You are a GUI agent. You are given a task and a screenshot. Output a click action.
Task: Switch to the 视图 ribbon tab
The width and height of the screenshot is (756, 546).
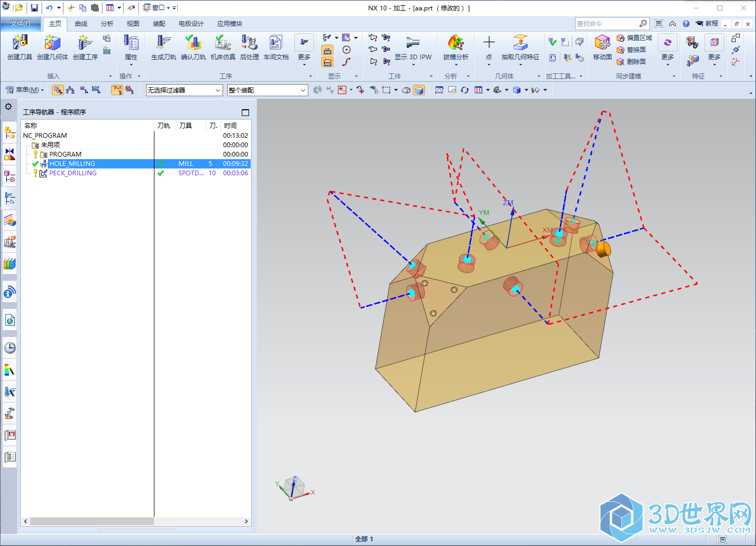133,24
